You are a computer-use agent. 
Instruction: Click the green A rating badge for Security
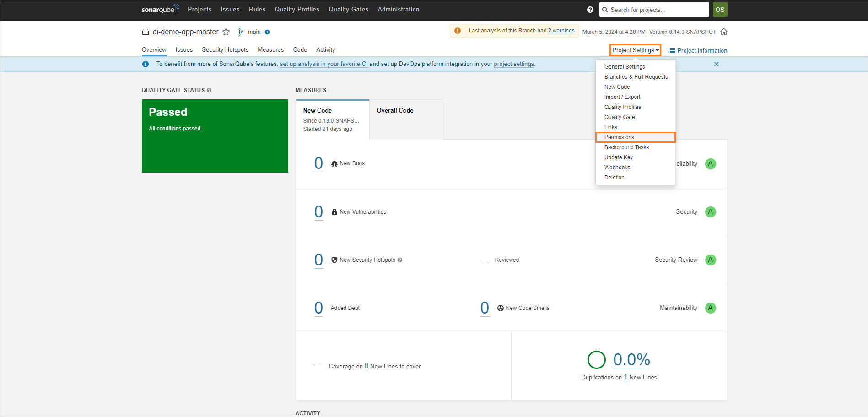coord(710,211)
